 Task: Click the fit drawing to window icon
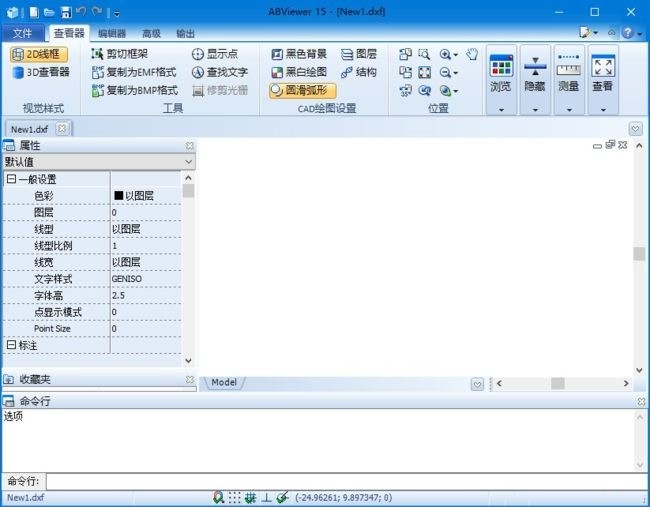tap(424, 73)
